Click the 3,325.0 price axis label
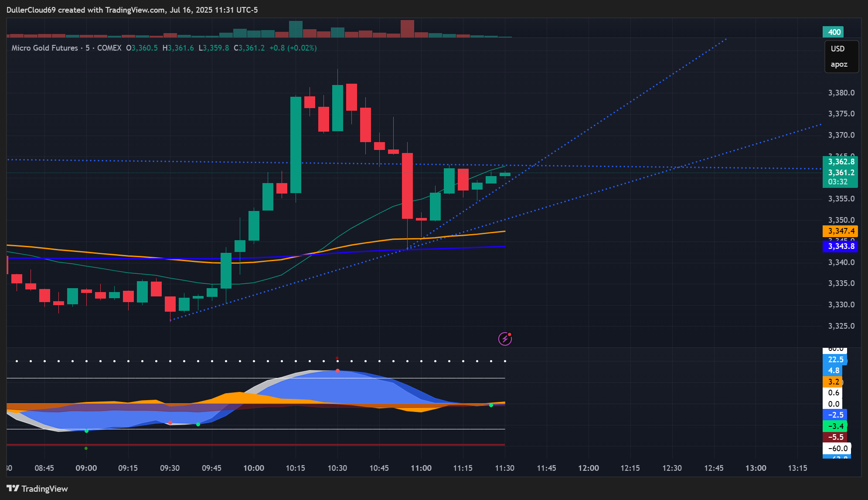This screenshot has width=868, height=500. coord(841,326)
